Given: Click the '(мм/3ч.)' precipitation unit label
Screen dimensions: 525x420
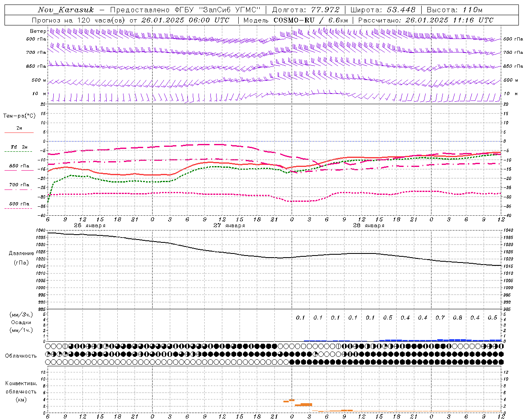Looking at the screenshot, I should tap(21, 315).
